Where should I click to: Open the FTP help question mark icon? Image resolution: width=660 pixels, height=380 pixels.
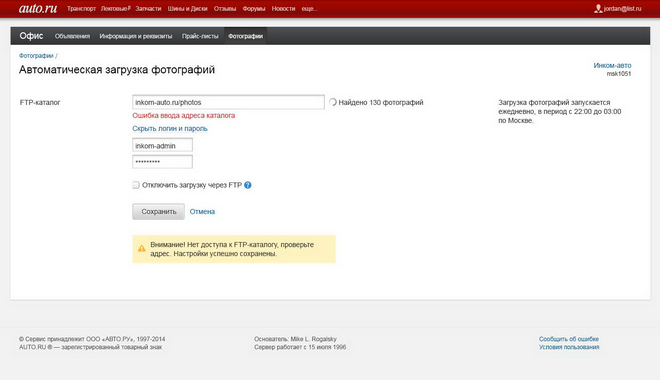point(248,185)
